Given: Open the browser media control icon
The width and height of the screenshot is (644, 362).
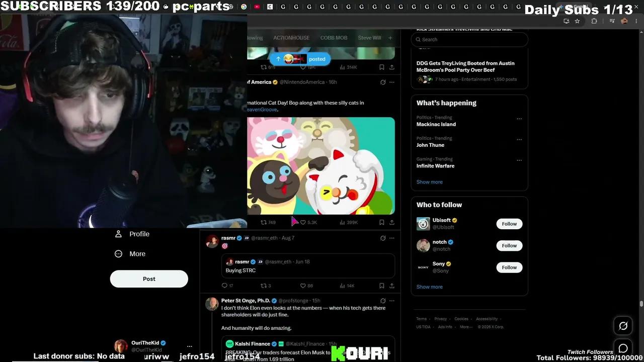Looking at the screenshot, I should [612, 21].
